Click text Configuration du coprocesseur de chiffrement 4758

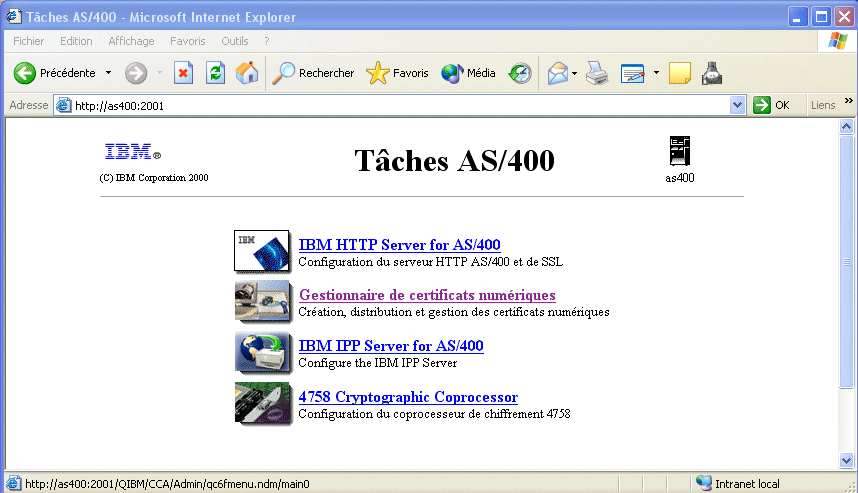[434, 414]
